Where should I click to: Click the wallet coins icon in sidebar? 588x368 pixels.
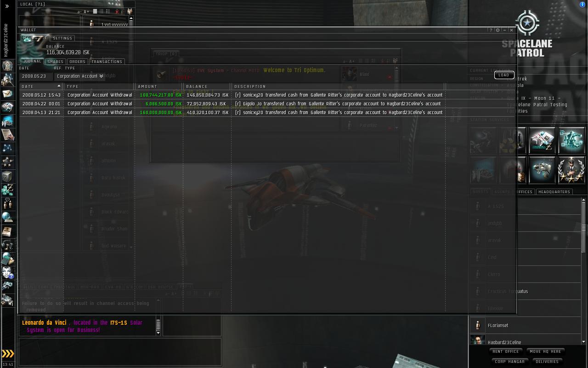tap(7, 190)
